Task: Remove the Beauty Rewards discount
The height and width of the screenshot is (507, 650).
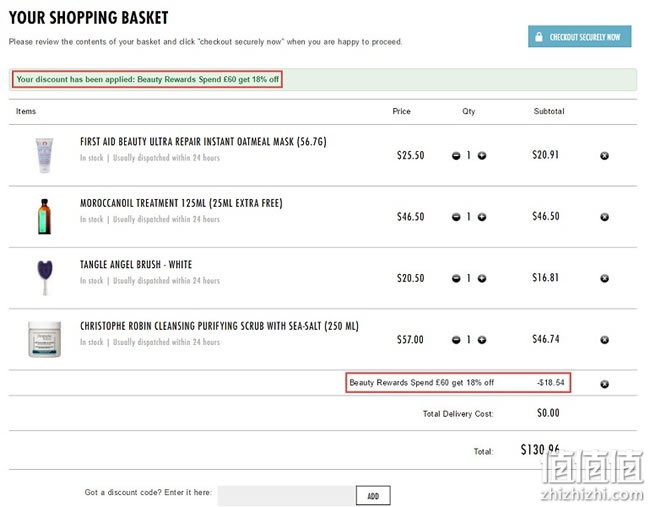Action: coord(604,384)
